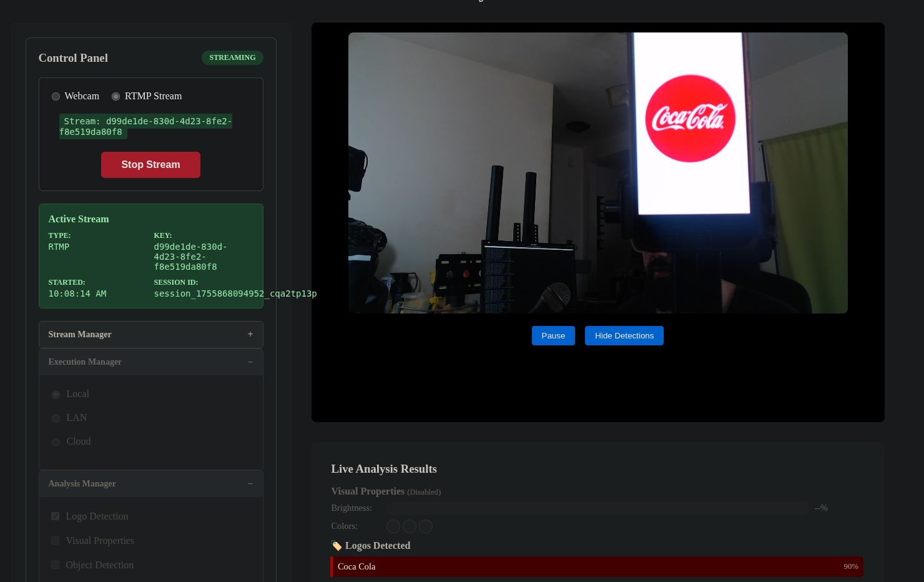The image size is (924, 582).
Task: Enable Object Detection analysis
Action: [55, 565]
